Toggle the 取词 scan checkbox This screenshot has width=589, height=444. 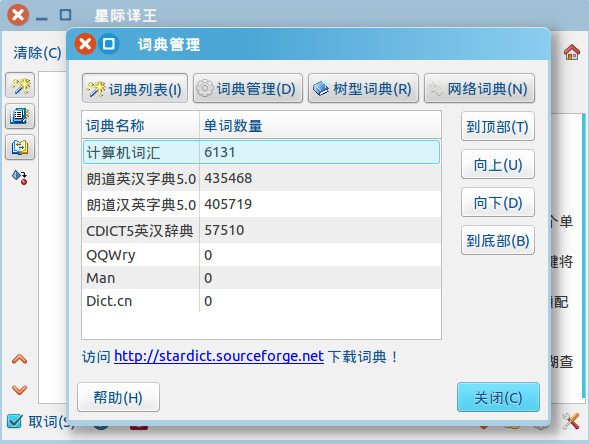tap(15, 421)
